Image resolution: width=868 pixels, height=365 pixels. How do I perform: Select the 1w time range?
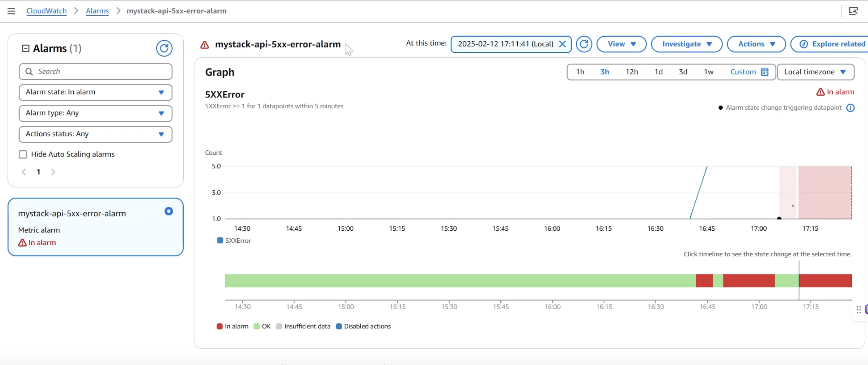[x=708, y=72]
